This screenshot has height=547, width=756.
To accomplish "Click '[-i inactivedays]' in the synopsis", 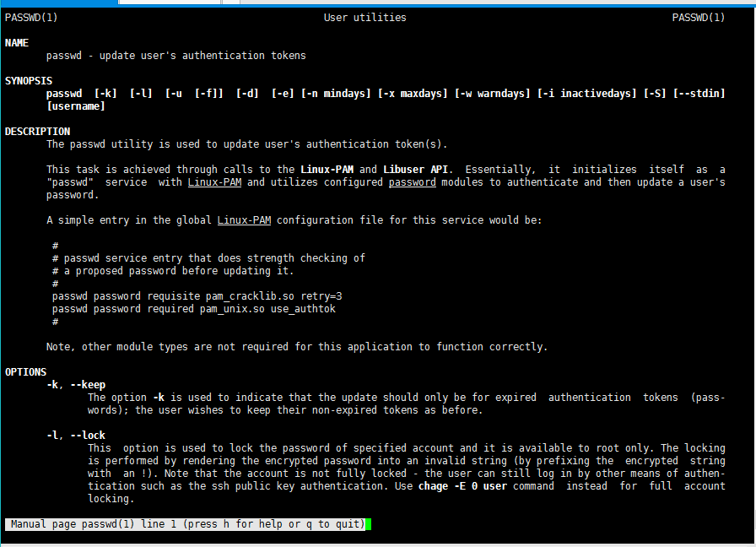I will [x=586, y=94].
